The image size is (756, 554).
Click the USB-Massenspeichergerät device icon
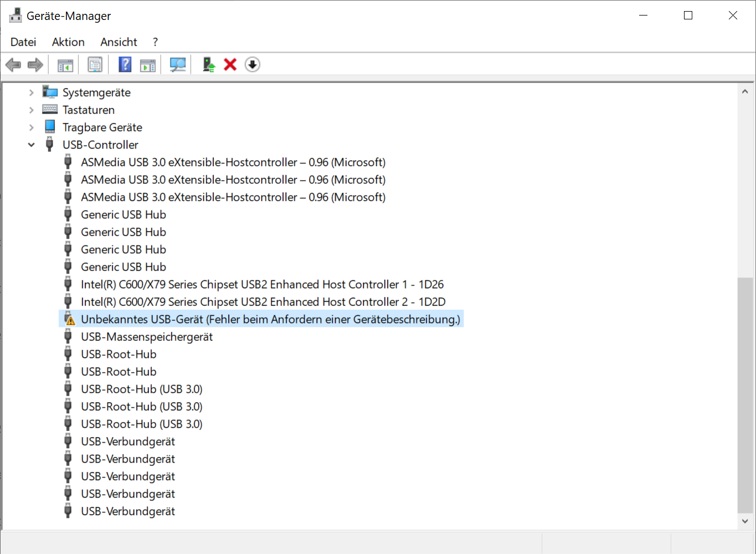click(68, 337)
